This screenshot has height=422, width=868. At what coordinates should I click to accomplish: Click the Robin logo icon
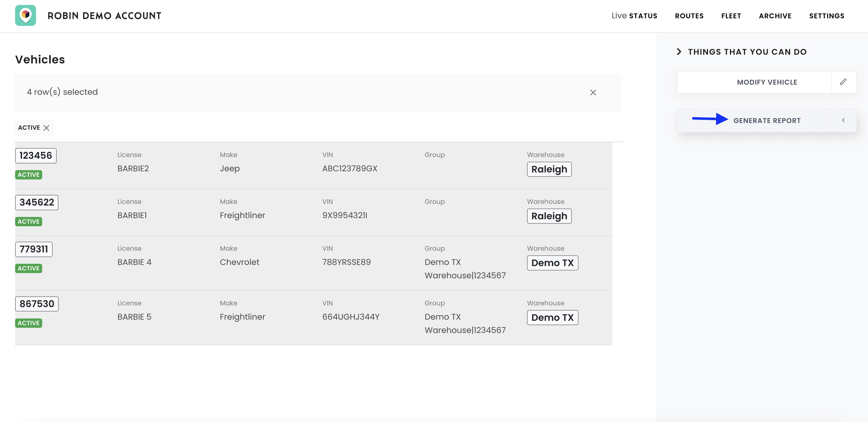25,15
